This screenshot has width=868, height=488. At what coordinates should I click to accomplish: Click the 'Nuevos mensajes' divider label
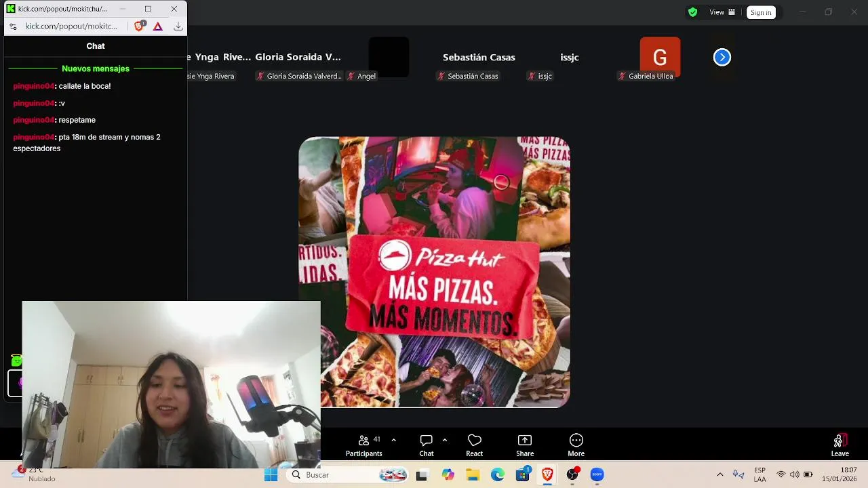(x=96, y=68)
